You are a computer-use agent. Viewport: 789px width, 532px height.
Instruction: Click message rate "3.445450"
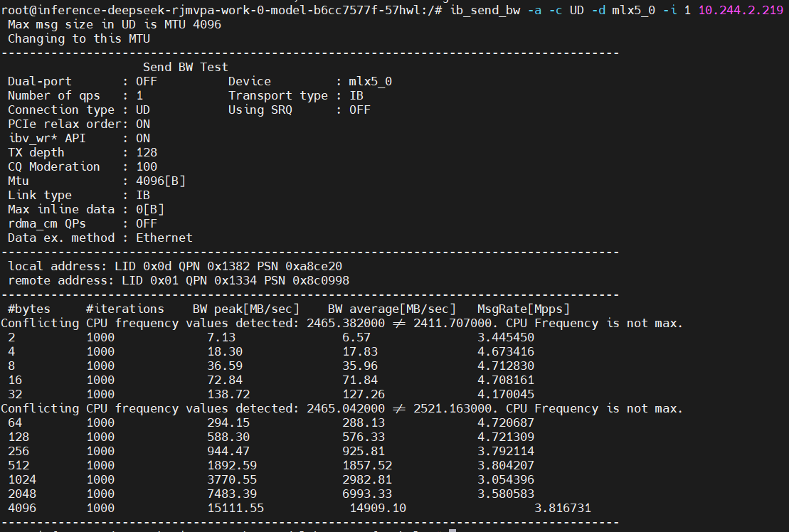click(506, 337)
